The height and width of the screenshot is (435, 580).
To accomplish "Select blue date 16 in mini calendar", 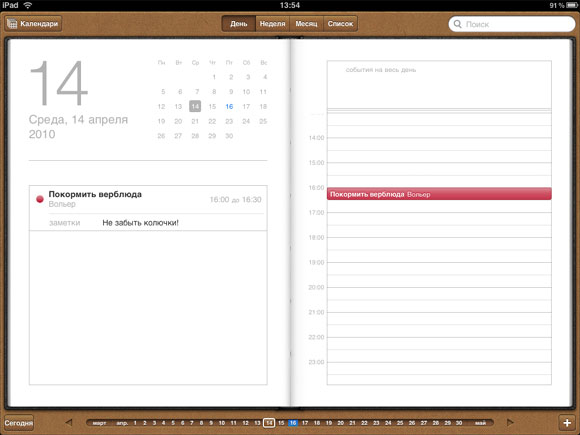I will [x=229, y=107].
